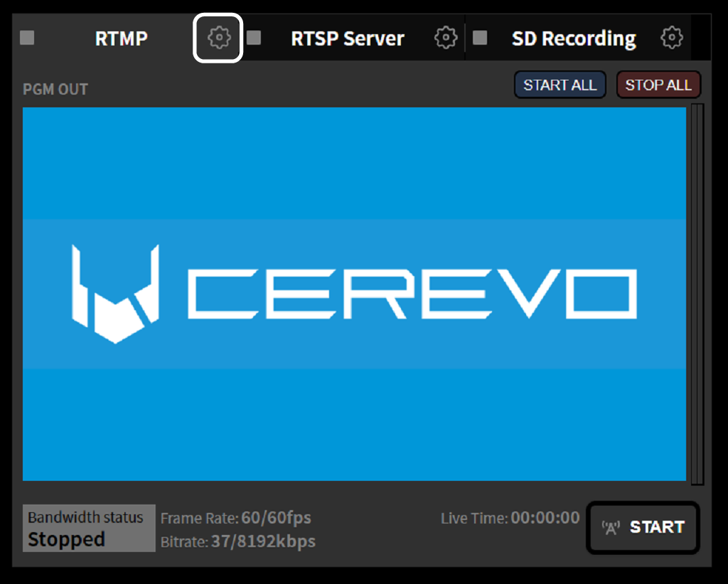Screen dimensions: 728x584
Task: Click the PGM OUT label
Action: [x=55, y=89]
